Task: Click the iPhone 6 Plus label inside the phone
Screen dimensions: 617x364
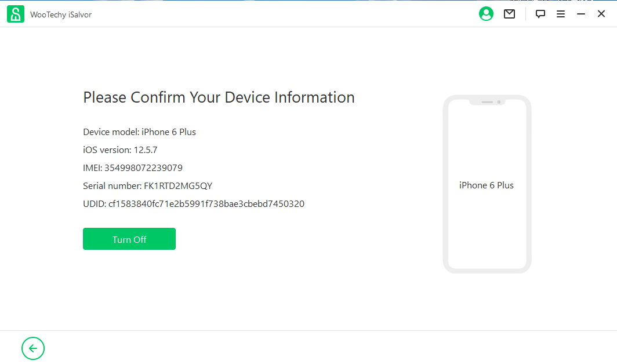Action: tap(487, 185)
